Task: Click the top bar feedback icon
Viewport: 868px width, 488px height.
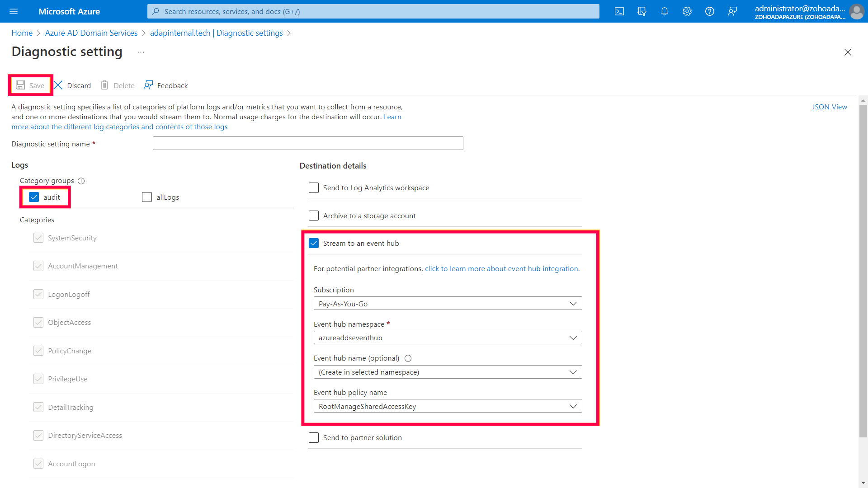Action: 732,11
